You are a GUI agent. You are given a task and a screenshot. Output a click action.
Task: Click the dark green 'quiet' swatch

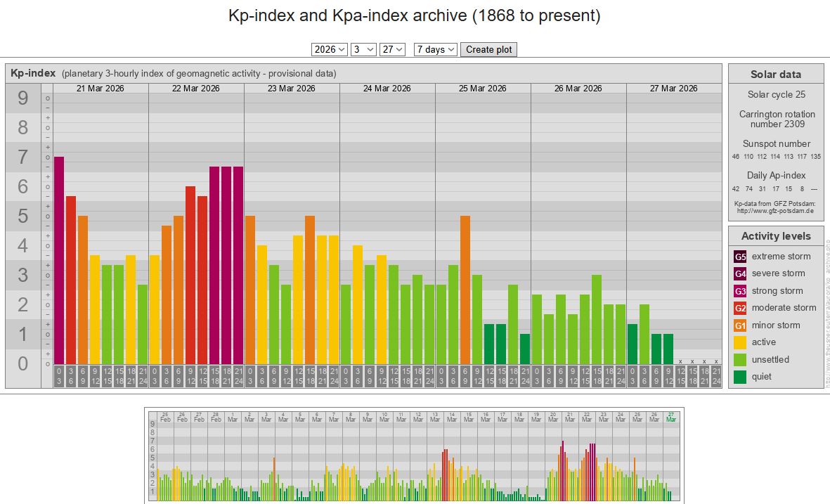point(740,377)
